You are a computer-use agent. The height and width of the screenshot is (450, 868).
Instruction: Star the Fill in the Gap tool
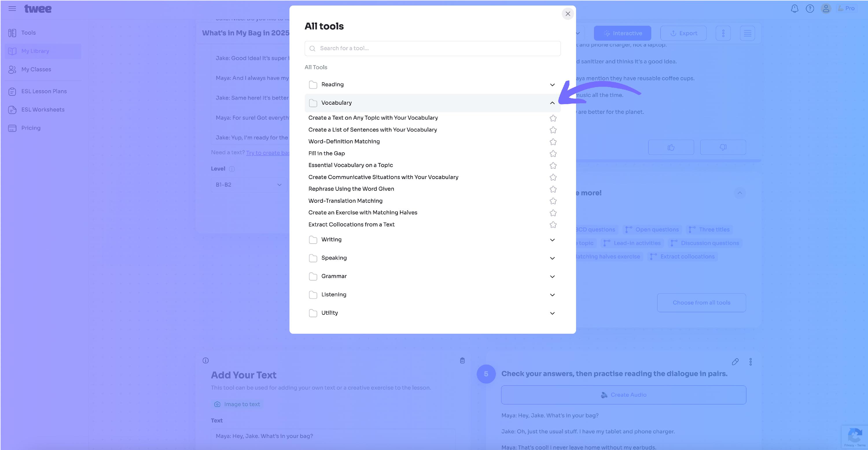coord(553,154)
